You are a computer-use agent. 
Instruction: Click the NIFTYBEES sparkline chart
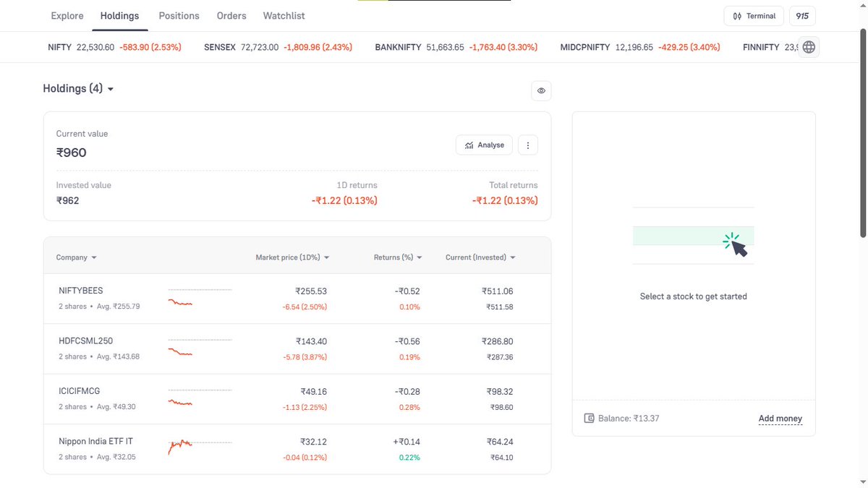tap(200, 298)
